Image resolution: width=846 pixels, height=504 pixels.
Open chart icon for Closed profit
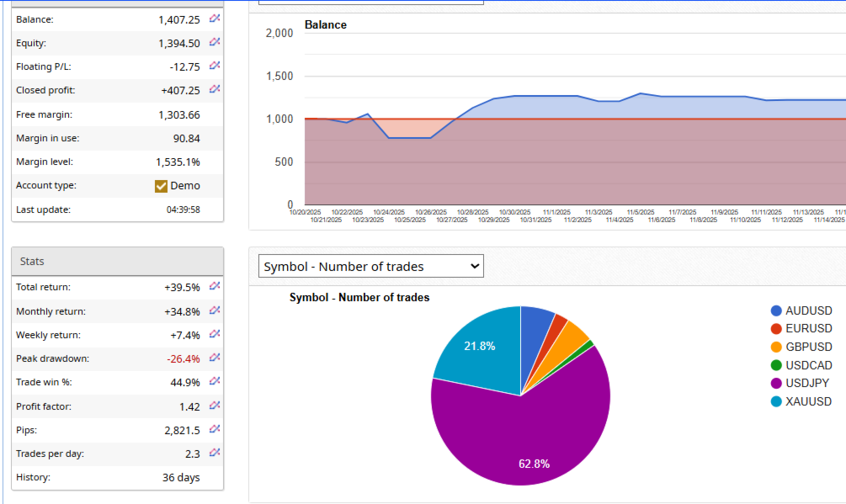[x=215, y=89]
